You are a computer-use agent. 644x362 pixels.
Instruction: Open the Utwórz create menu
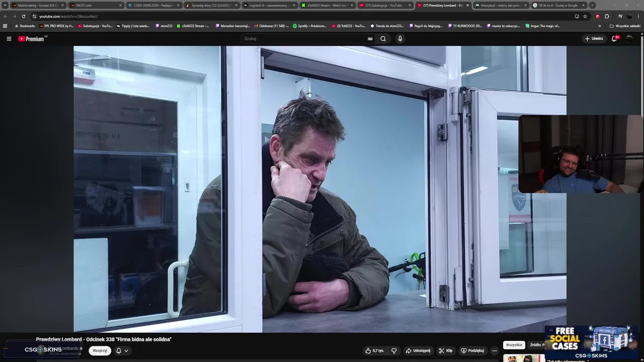[594, 39]
